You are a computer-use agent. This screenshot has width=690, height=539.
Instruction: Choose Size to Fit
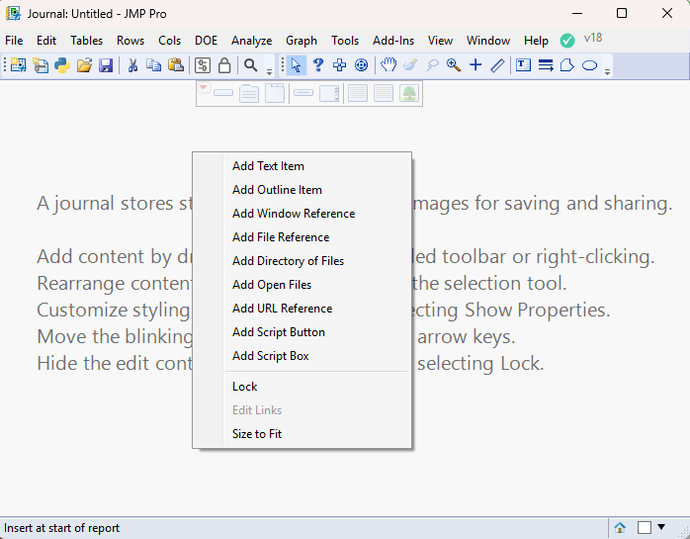302,434
